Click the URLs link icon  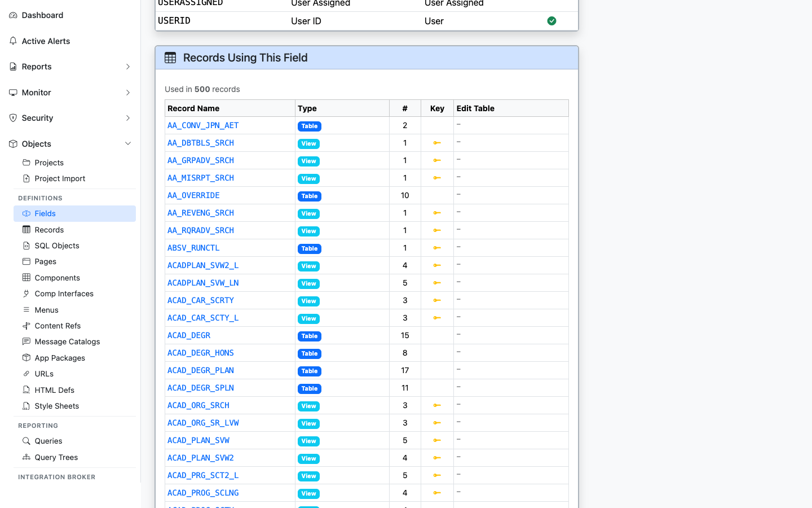click(27, 374)
